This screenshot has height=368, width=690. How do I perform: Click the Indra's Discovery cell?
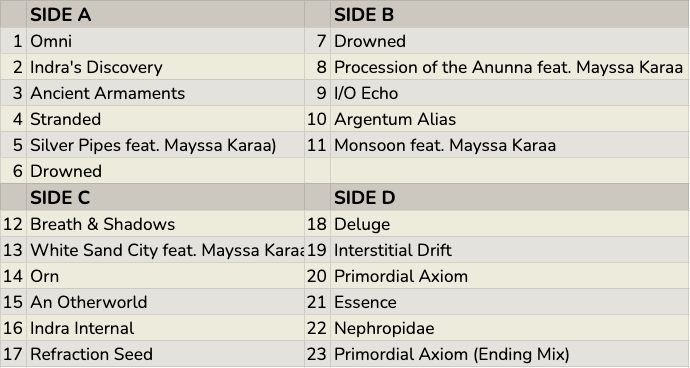click(x=165, y=67)
